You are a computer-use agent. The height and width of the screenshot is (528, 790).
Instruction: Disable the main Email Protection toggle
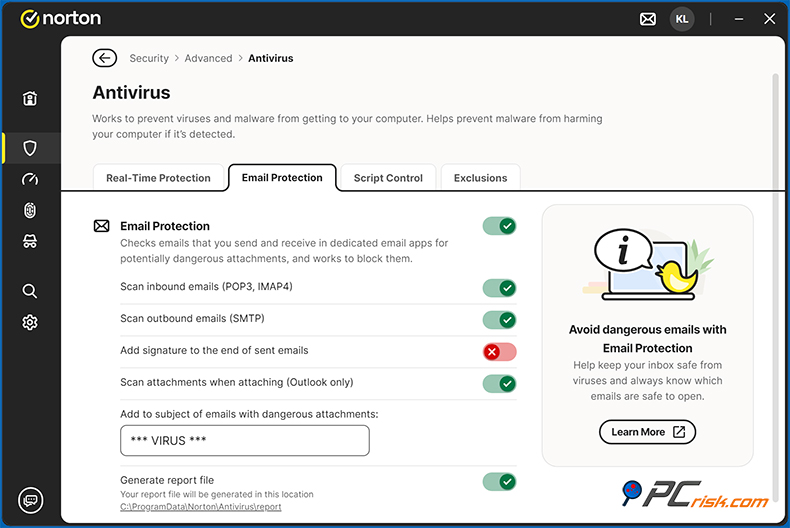(499, 226)
